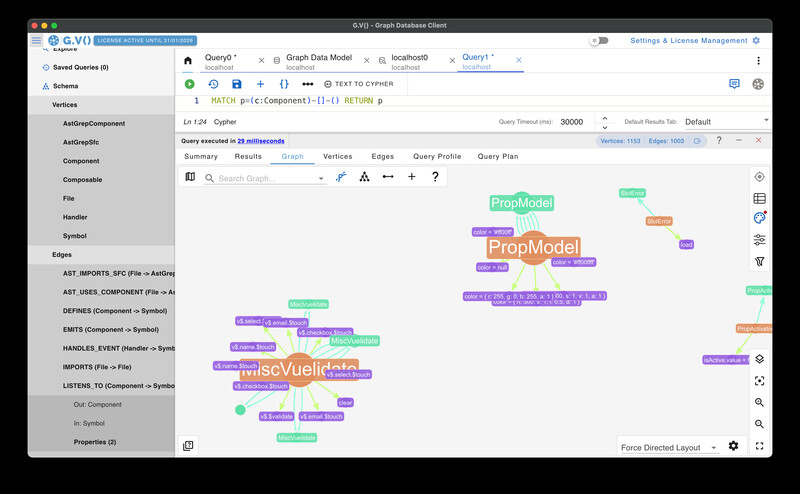Open the layers stack icon on right panel
Screen dimensions: 800x494
point(759,359)
